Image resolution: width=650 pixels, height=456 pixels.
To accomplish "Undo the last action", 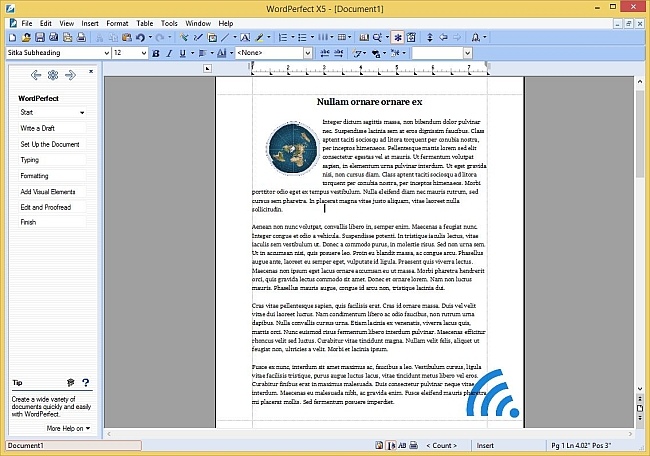I will 140,38.
